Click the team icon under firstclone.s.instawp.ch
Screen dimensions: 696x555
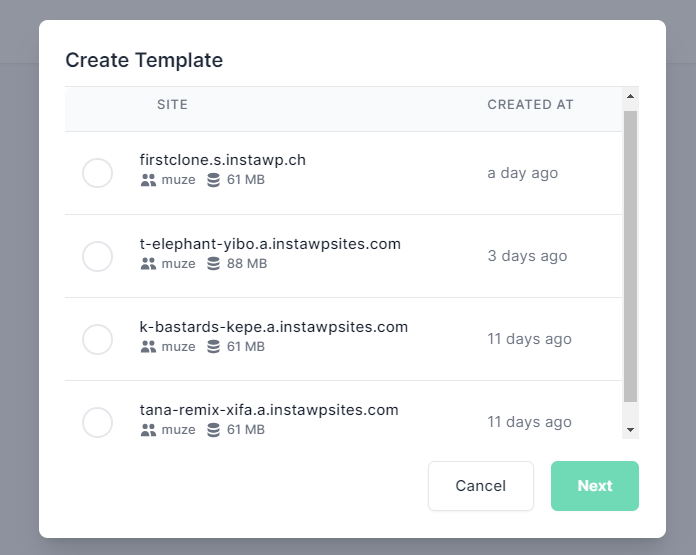coord(148,180)
